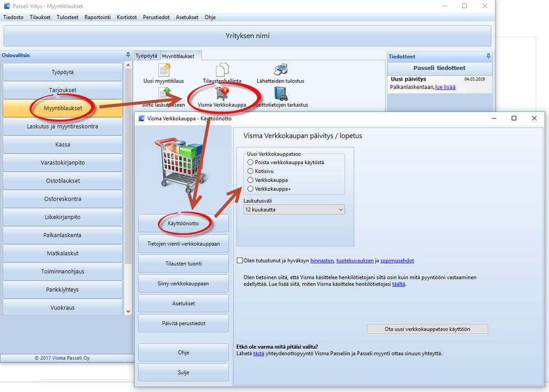
Task: Select Laskutus ja myyntireskontra section
Action: (63, 127)
